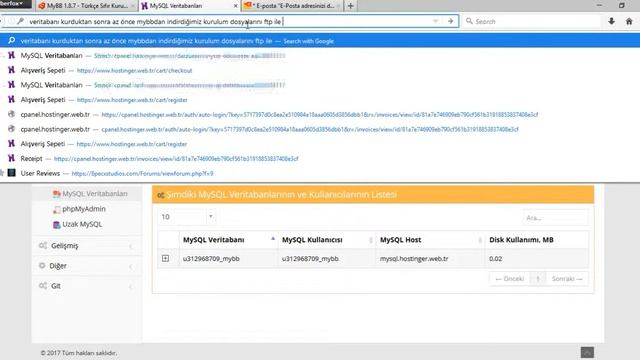Choose first MySQL Veritabanları suggestion
Viewport: 640px width, 360px height.
point(320,56)
